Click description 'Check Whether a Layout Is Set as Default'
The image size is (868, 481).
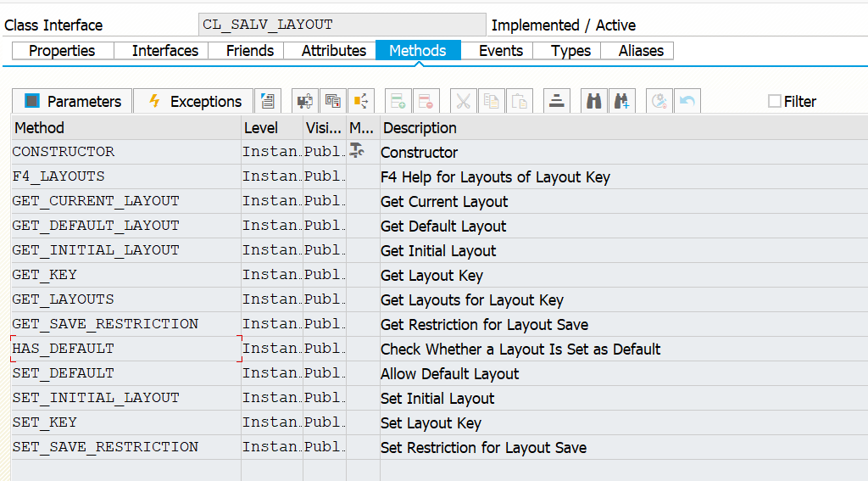pos(520,350)
